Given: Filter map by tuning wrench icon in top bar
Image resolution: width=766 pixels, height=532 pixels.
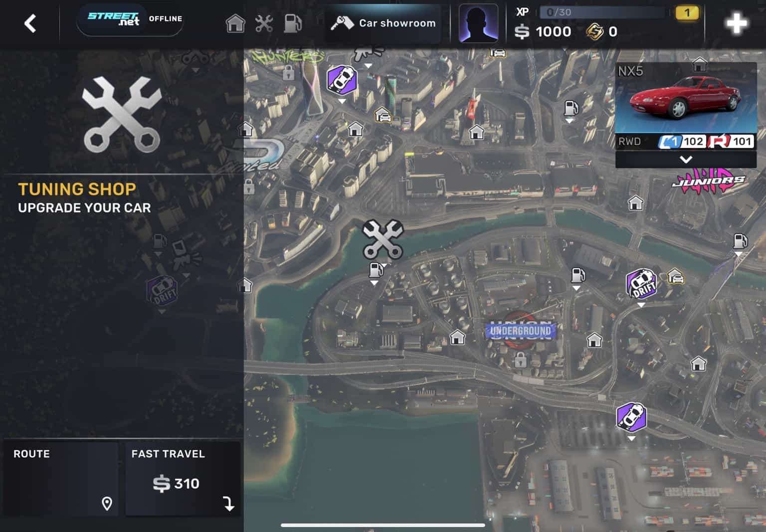Looking at the screenshot, I should pos(264,23).
